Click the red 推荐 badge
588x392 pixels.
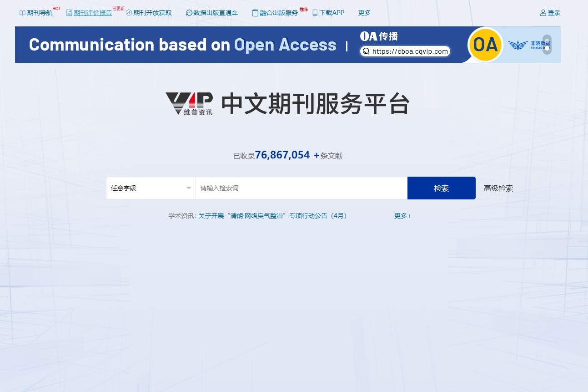[304, 9]
